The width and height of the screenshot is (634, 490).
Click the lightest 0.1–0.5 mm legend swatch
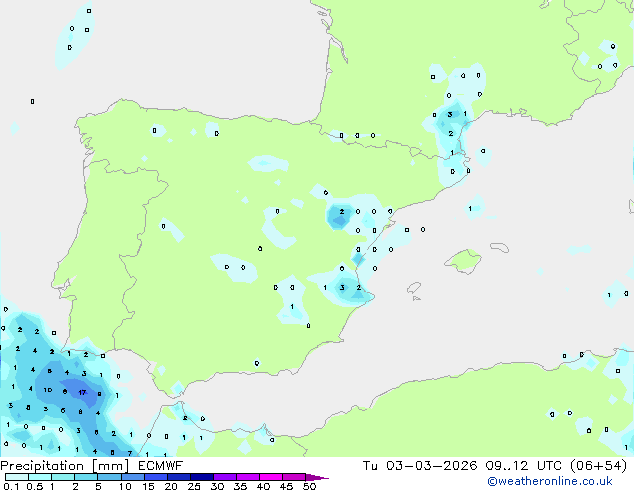[x=17, y=477]
